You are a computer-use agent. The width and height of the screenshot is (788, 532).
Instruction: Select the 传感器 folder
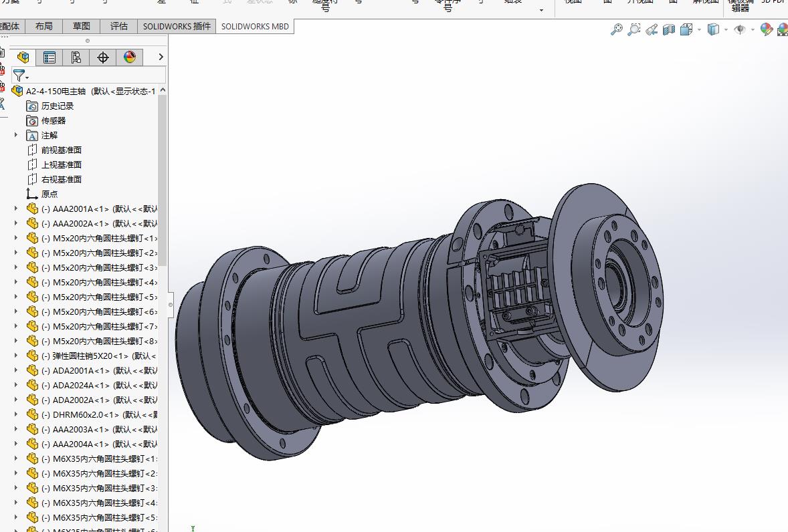[54, 120]
